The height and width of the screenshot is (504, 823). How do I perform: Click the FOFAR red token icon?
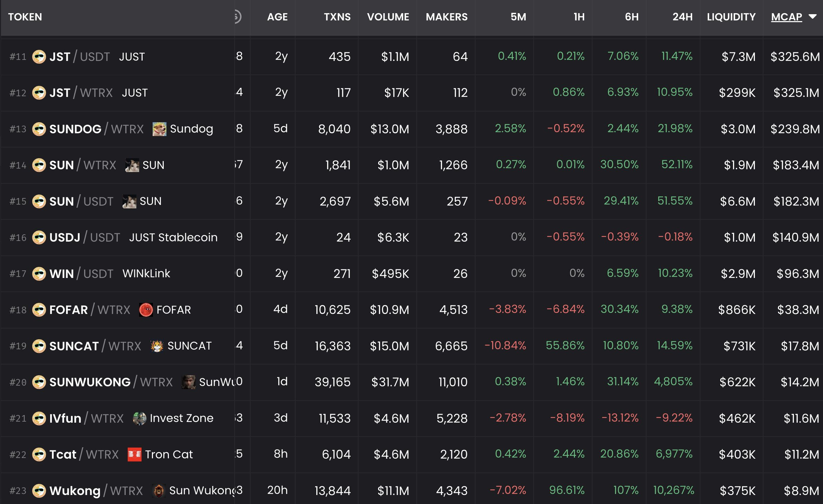coord(146,310)
